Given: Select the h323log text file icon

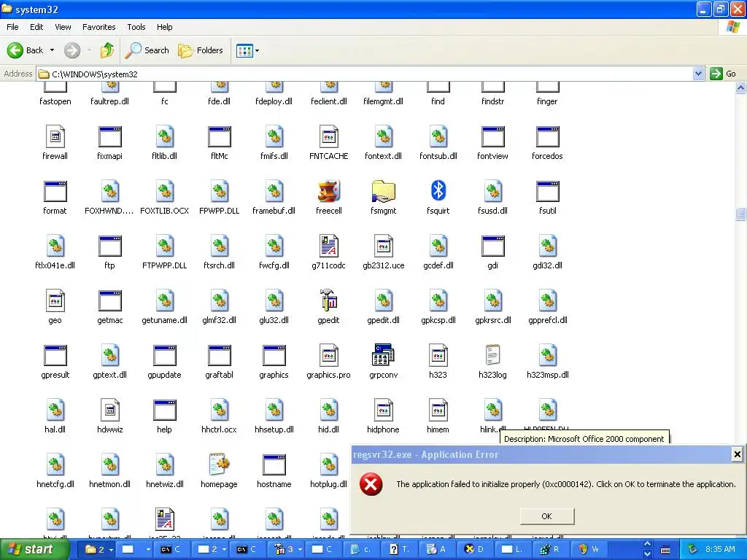Looking at the screenshot, I should point(492,355).
